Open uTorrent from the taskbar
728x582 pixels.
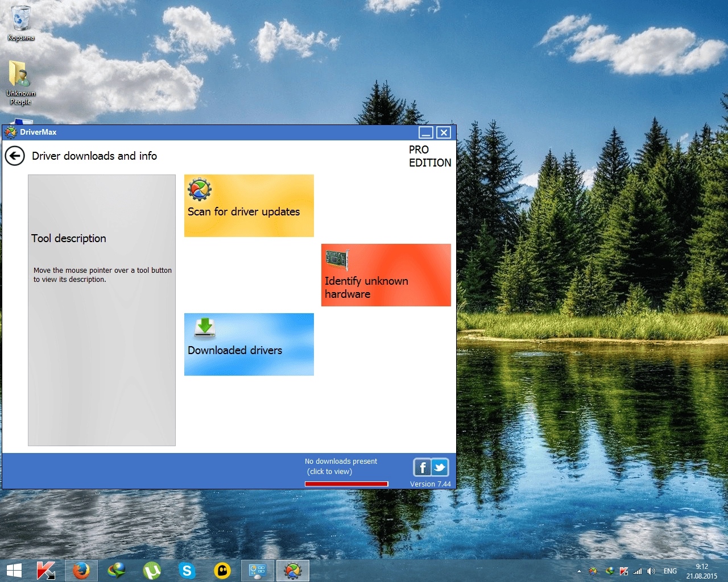click(152, 571)
